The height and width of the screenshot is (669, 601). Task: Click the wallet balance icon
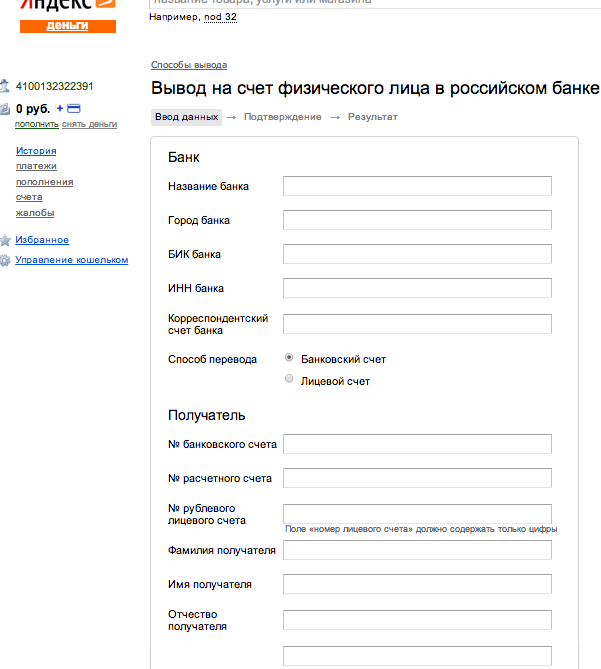5,108
